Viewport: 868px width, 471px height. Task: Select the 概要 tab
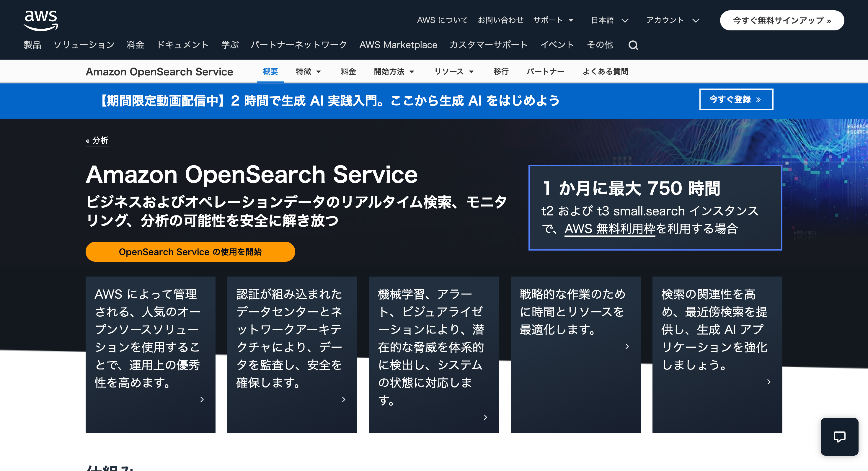[x=270, y=71]
